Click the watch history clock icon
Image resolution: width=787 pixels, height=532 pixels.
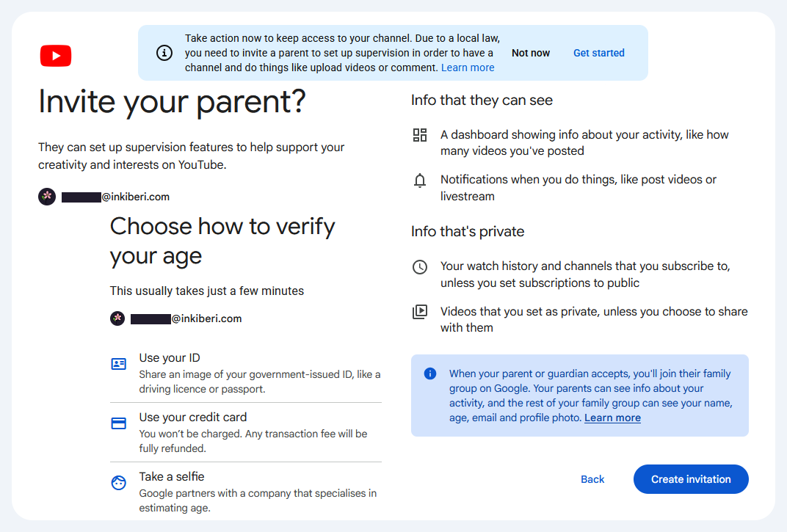[x=420, y=267]
